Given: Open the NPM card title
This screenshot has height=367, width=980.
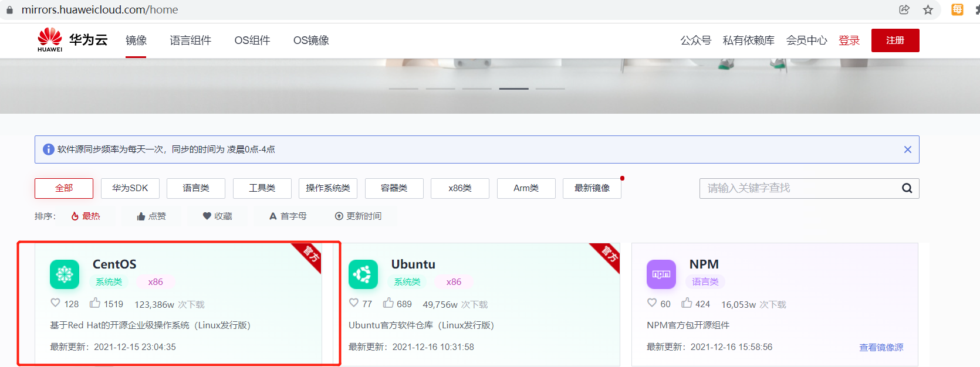Looking at the screenshot, I should click(704, 264).
